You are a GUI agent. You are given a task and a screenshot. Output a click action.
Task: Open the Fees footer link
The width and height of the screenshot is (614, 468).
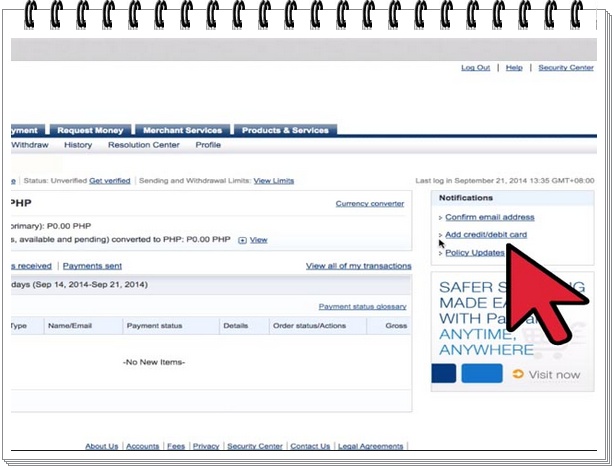(x=176, y=446)
